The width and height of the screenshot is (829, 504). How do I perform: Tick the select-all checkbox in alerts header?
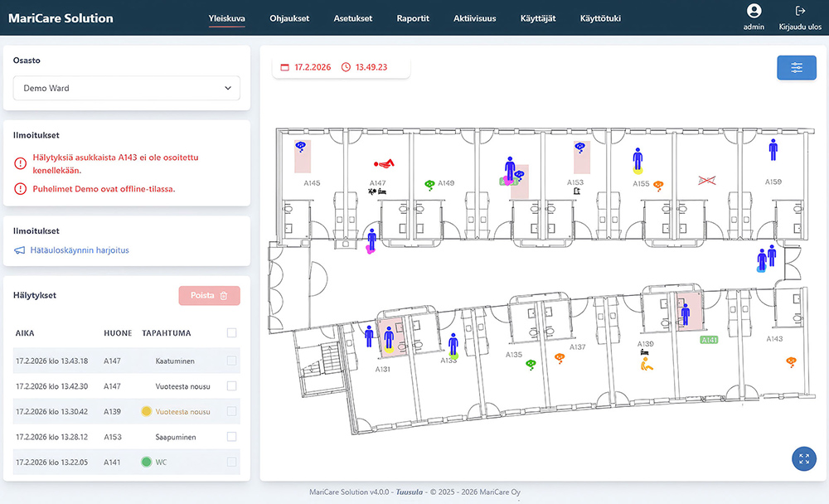[x=231, y=333]
